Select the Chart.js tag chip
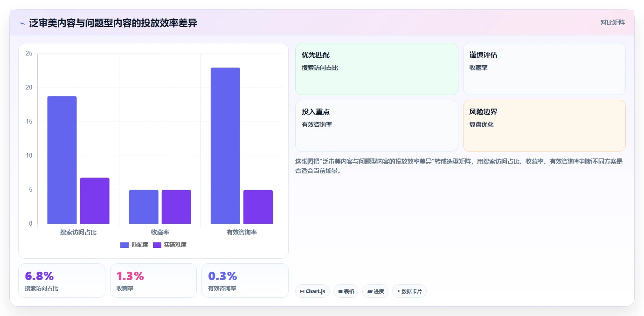644x316 pixels. coord(312,291)
